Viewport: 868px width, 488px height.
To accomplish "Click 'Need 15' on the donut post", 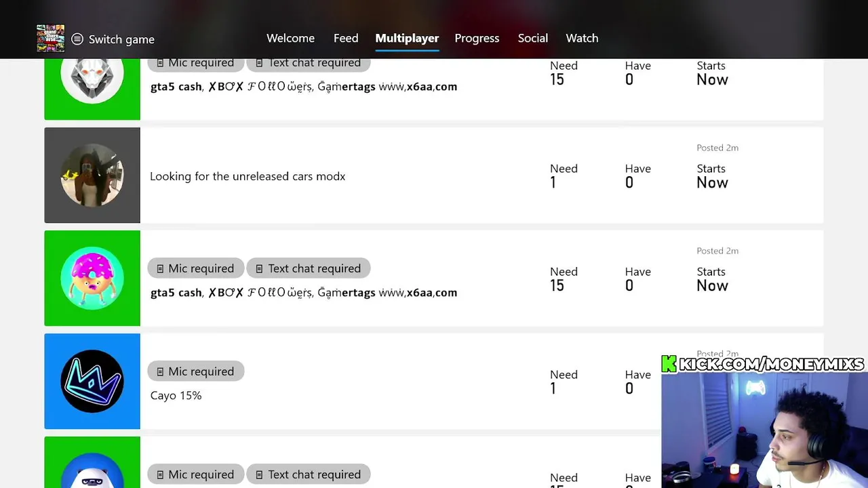I will point(564,279).
